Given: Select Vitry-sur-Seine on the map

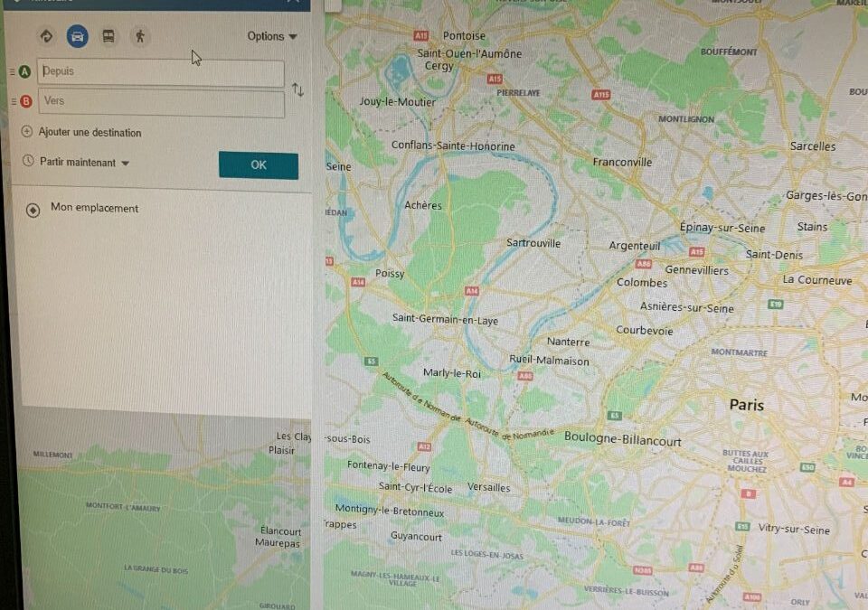Looking at the screenshot, I should point(794,529).
